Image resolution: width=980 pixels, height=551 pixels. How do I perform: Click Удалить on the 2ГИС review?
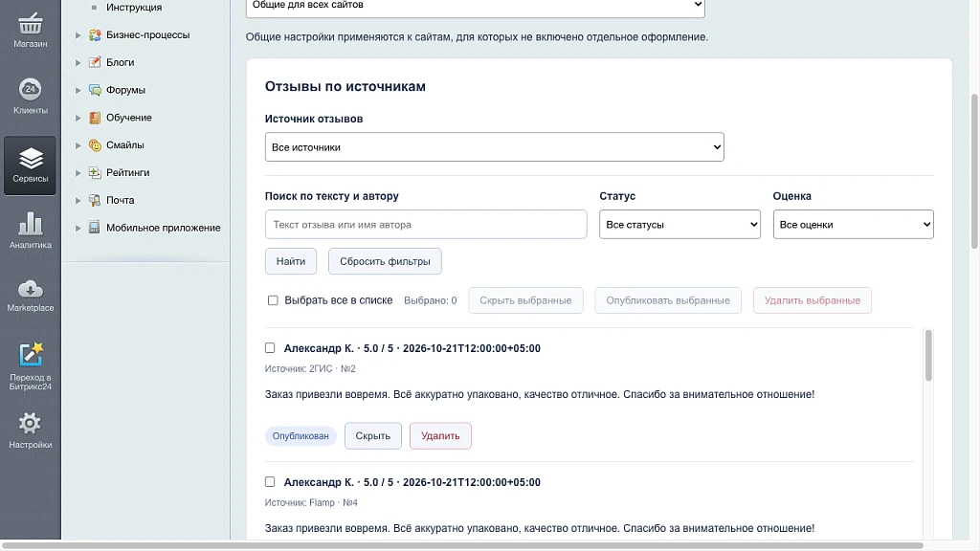coord(440,435)
